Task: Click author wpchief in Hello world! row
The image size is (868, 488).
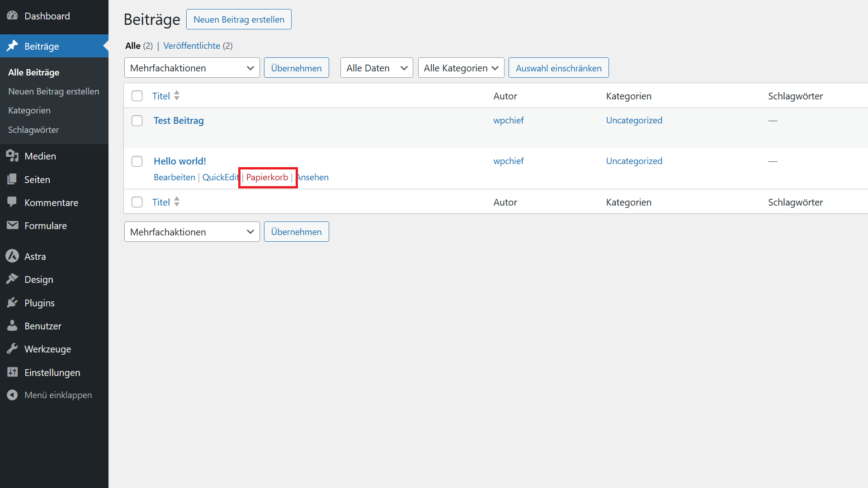Action: pos(509,161)
